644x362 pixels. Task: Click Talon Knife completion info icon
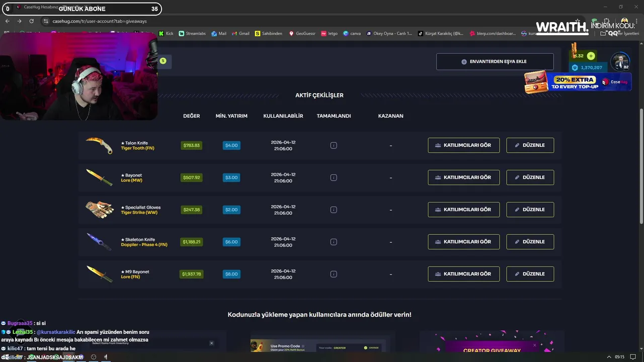pos(334,145)
